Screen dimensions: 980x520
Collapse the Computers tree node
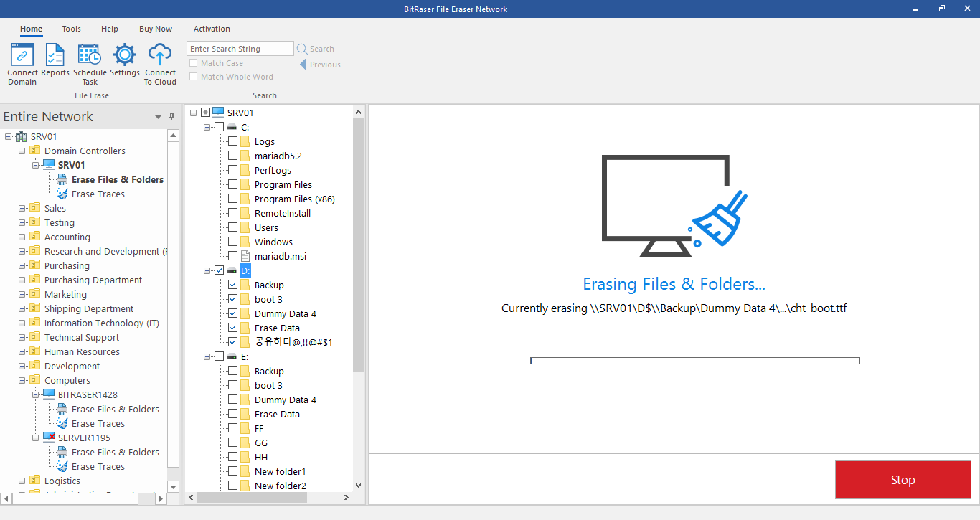click(x=22, y=380)
